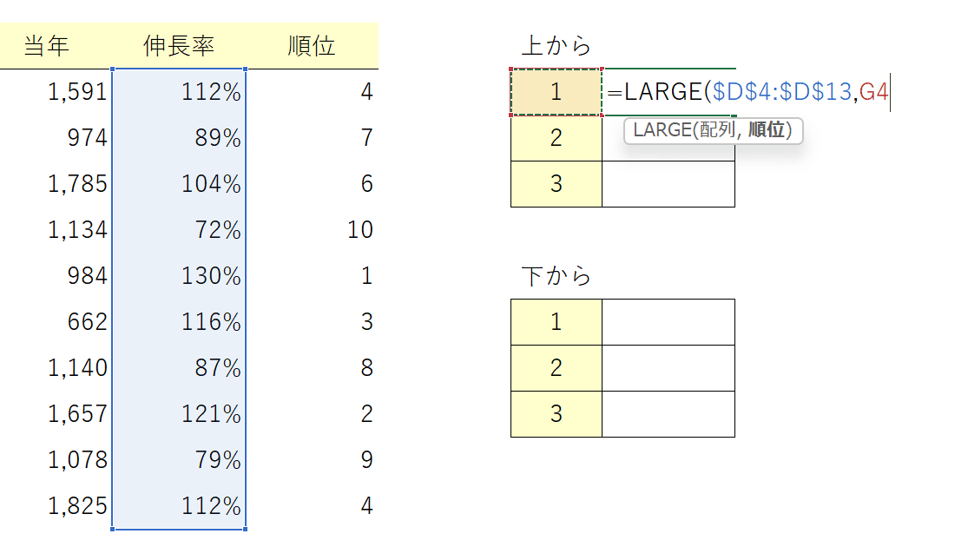Click the rank 10 cell
Screen dimensions: 968x560
click(359, 230)
